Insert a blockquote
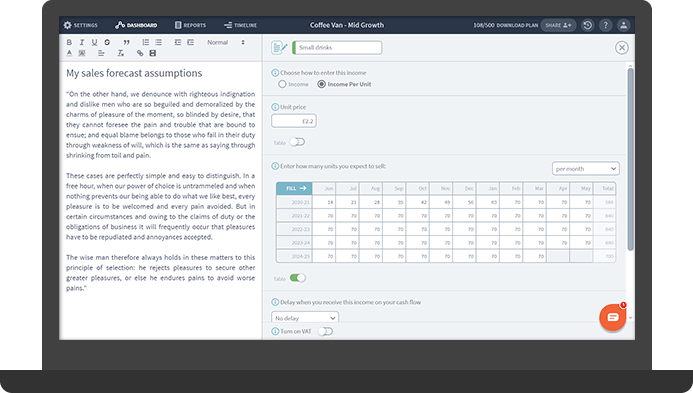This screenshot has height=393, width=693. pos(126,42)
